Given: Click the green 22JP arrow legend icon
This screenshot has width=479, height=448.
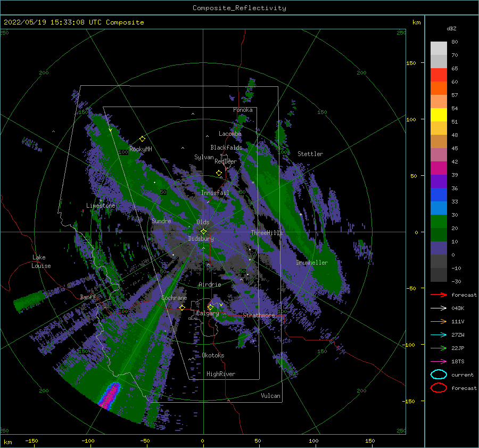Looking at the screenshot, I should 439,348.
